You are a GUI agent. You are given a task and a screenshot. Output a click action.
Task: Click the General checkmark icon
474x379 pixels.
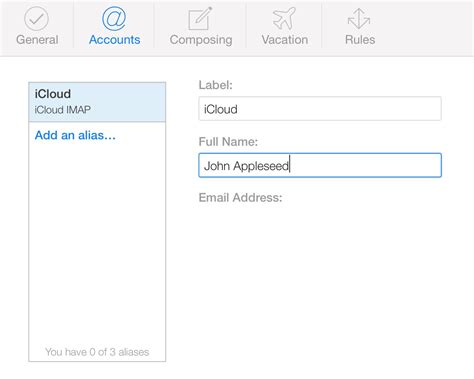pyautogui.click(x=37, y=19)
